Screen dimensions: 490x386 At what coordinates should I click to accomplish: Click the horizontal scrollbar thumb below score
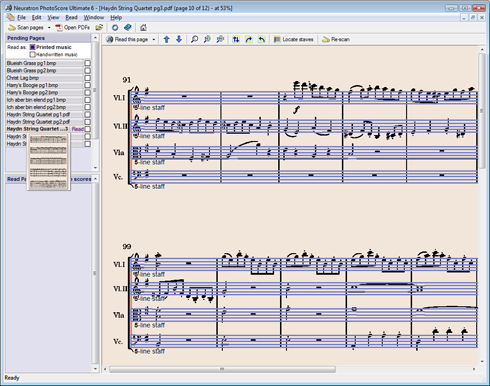[222, 369]
